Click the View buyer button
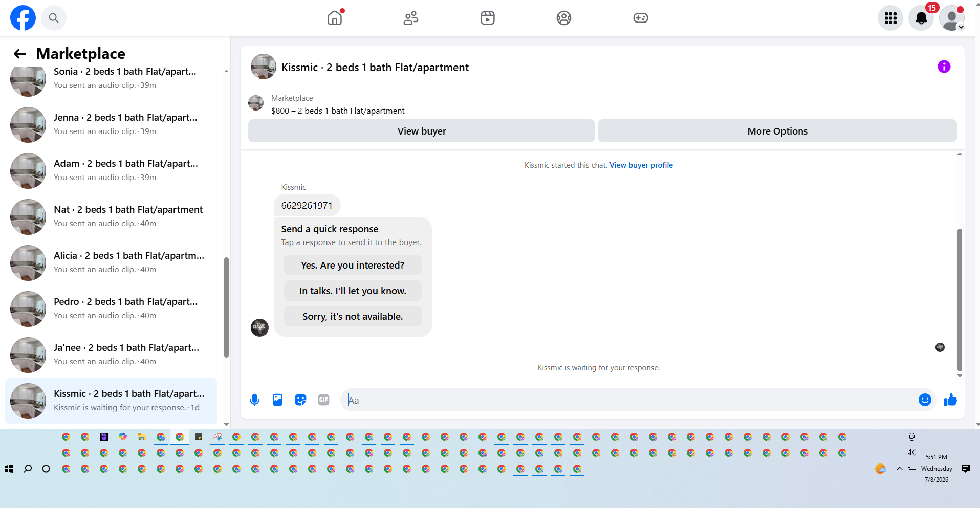This screenshot has width=980, height=508. [422, 131]
